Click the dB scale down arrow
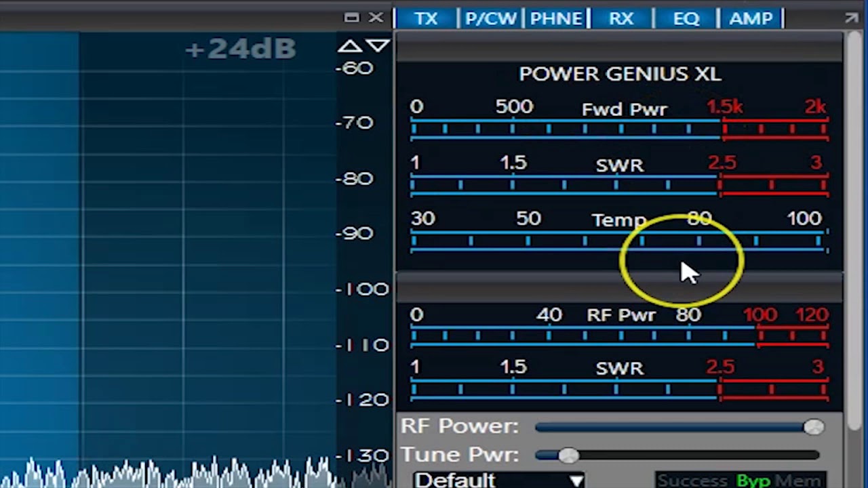Image resolution: width=868 pixels, height=488 pixels. pos(378,46)
